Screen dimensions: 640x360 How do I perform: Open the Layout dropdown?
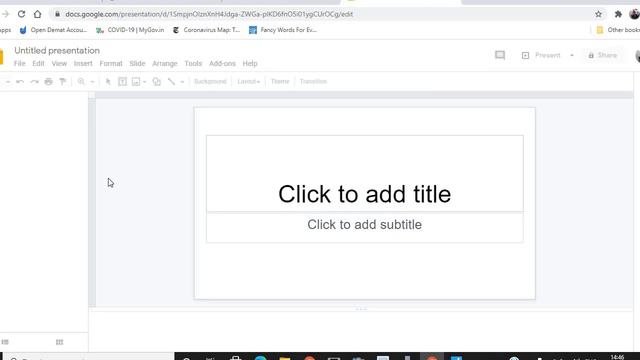click(248, 82)
